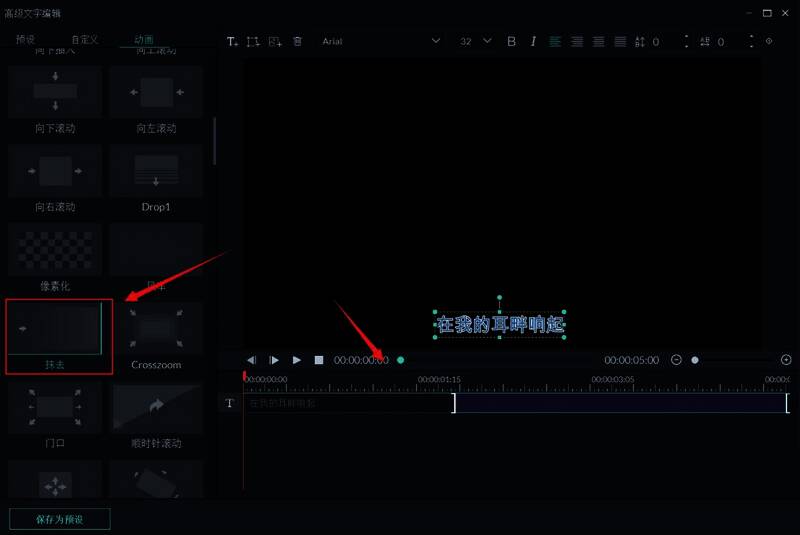800x535 pixels.
Task: Select the 门口 animation preset
Action: [55, 416]
